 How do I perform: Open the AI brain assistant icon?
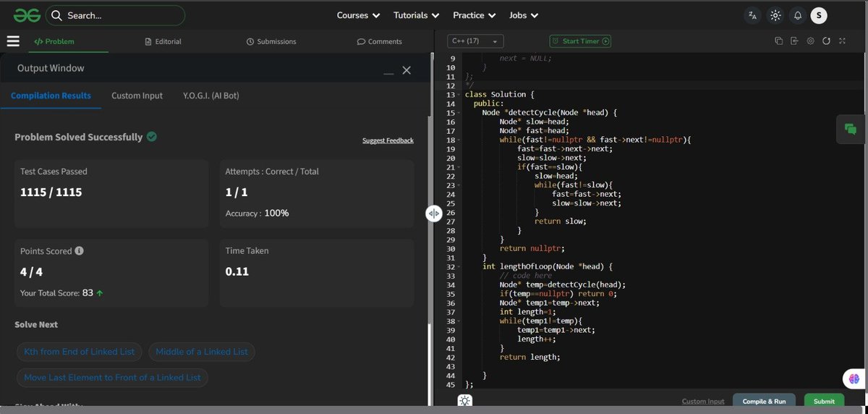click(854, 378)
